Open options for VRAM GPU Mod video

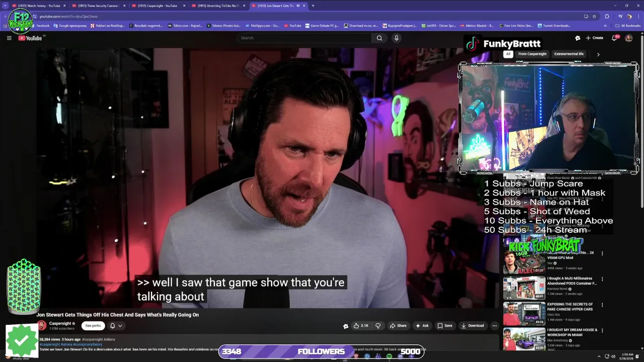[x=602, y=253]
